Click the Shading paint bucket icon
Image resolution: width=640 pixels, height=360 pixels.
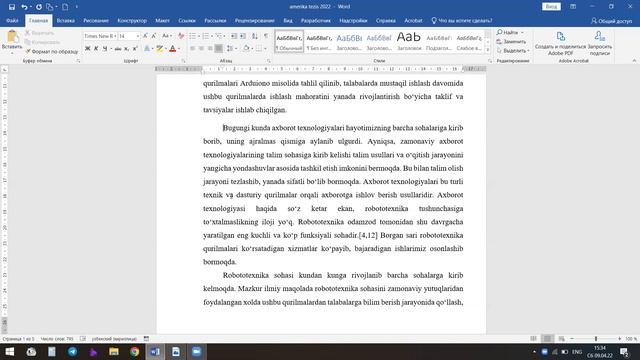(x=246, y=49)
